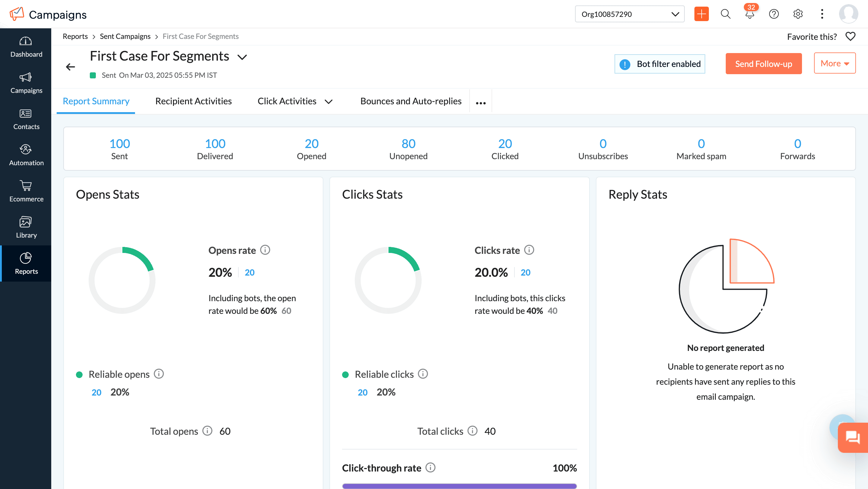The width and height of the screenshot is (868, 489).
Task: Open Sent Campaigns breadcrumb link
Action: point(125,36)
